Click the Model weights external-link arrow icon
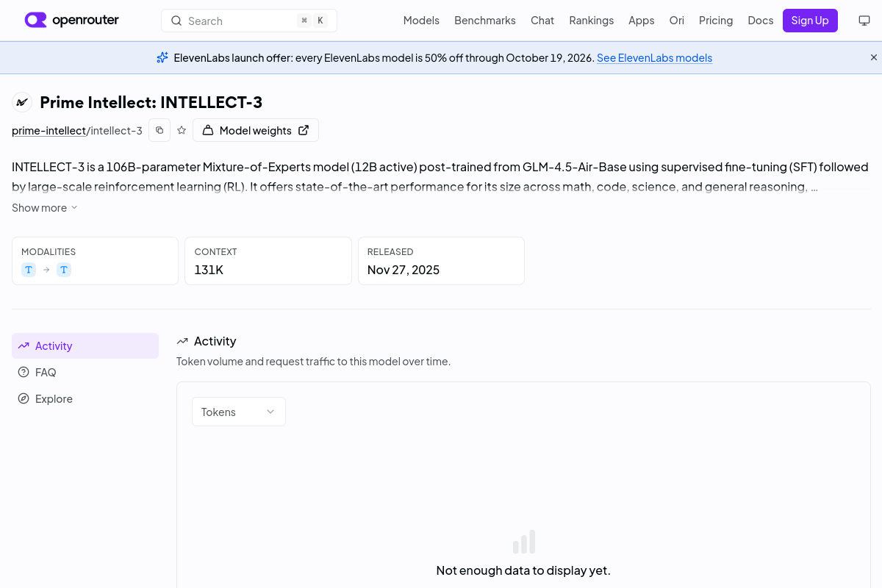The height and width of the screenshot is (588, 882). [x=304, y=130]
